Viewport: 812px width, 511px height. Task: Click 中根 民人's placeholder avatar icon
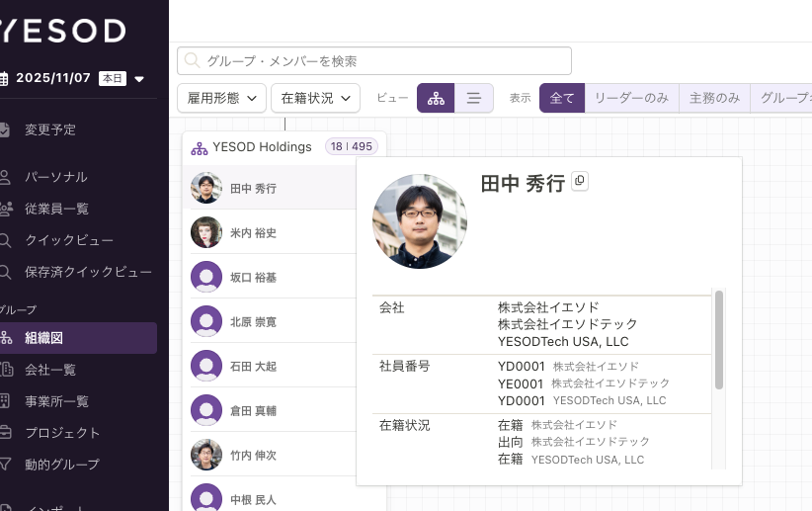(206, 497)
